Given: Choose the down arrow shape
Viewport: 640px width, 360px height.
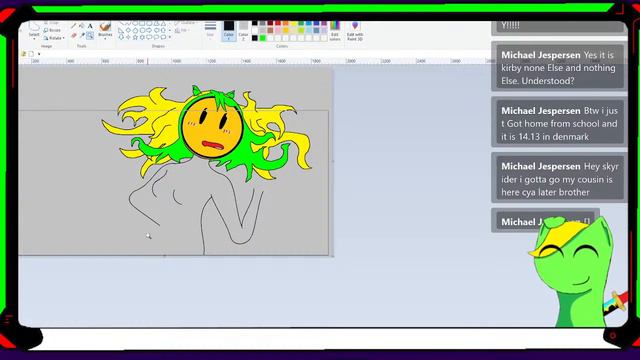Looking at the screenshot, I should pyautogui.click(x=121, y=37).
